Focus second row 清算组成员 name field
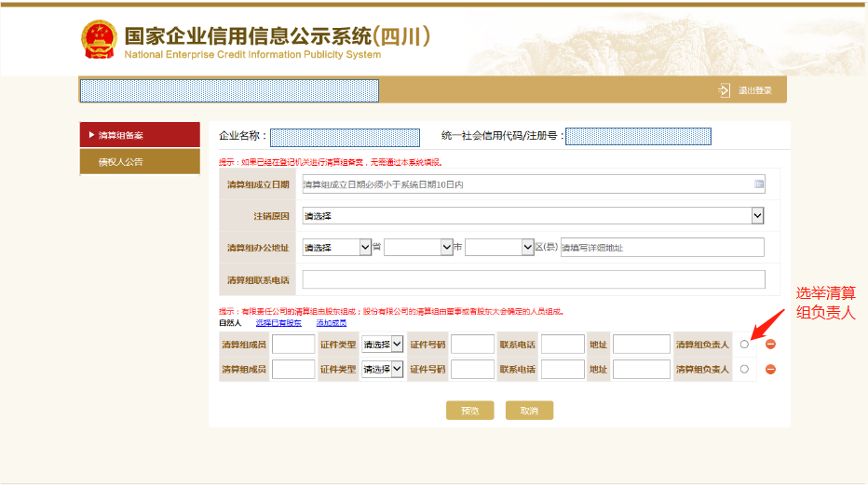 tap(293, 369)
